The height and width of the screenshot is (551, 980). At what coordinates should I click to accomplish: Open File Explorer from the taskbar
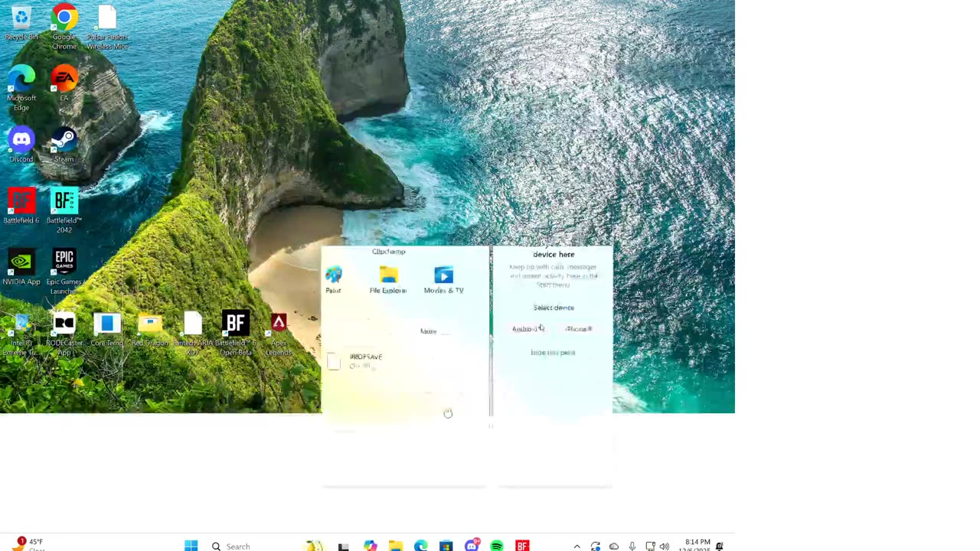click(396, 546)
